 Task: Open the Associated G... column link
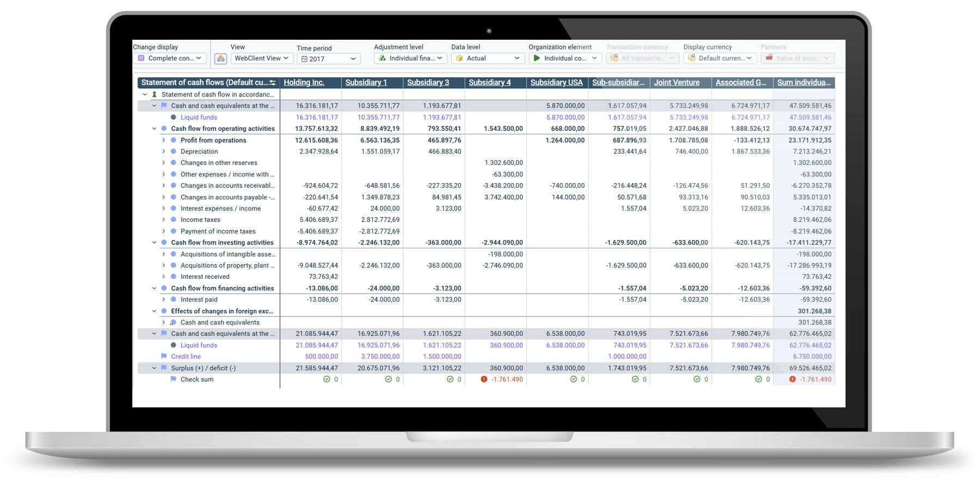pos(741,83)
